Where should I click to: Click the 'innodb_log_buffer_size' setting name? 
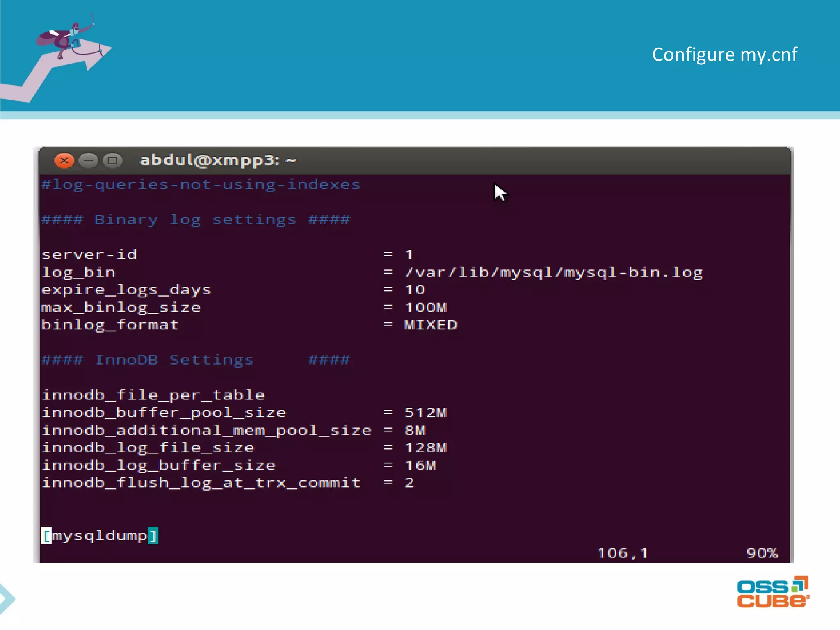pos(159,466)
